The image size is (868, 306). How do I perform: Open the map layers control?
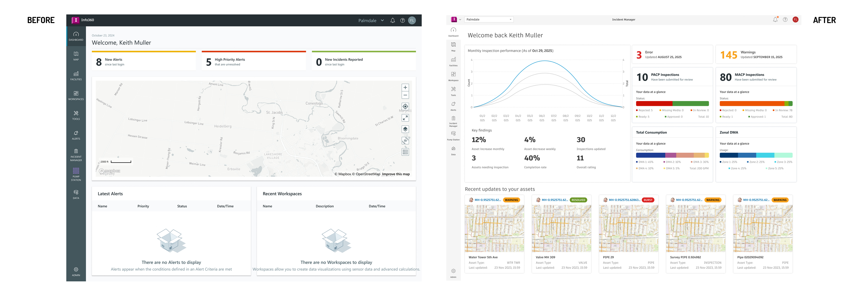[405, 129]
